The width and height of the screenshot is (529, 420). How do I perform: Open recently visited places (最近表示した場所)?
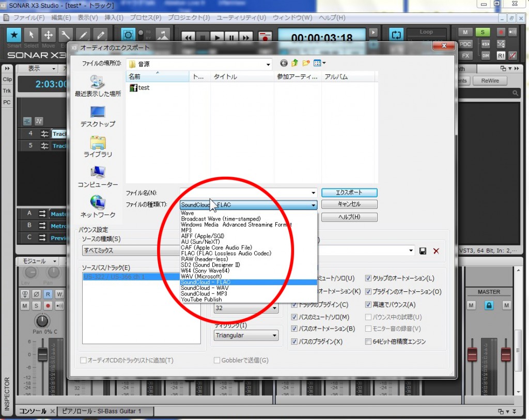(x=98, y=86)
